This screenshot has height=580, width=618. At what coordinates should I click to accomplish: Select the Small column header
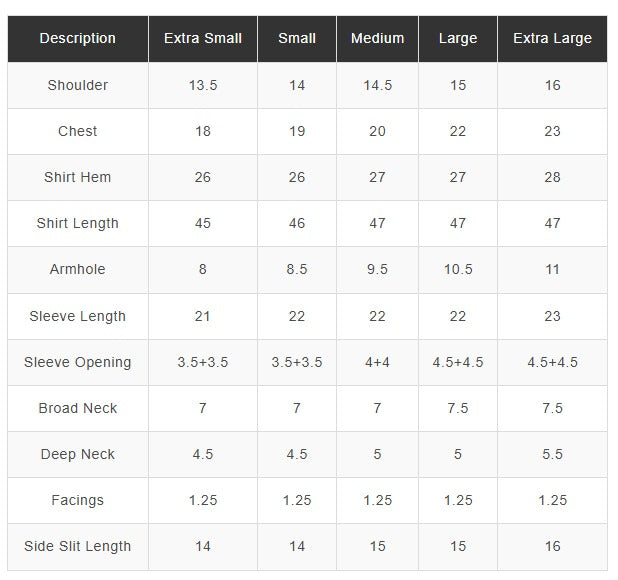tap(297, 39)
